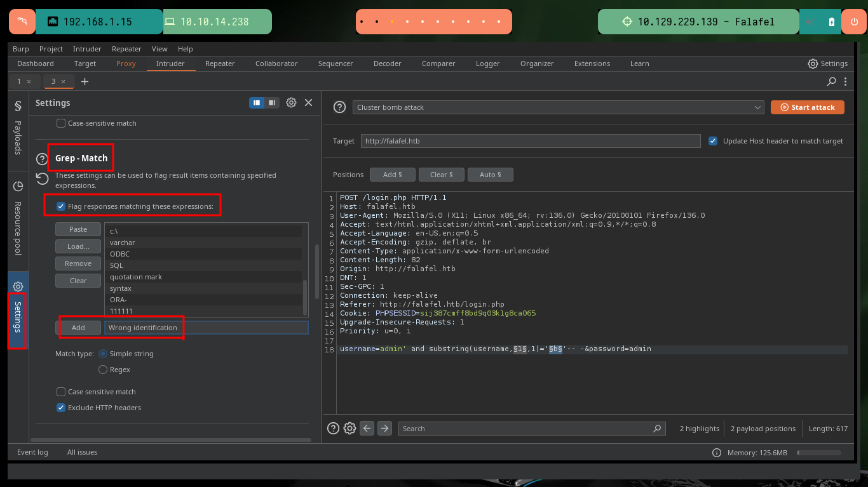Screen dimensions: 868x487
Task: Toggle Update Host header to match target
Action: 713,141
